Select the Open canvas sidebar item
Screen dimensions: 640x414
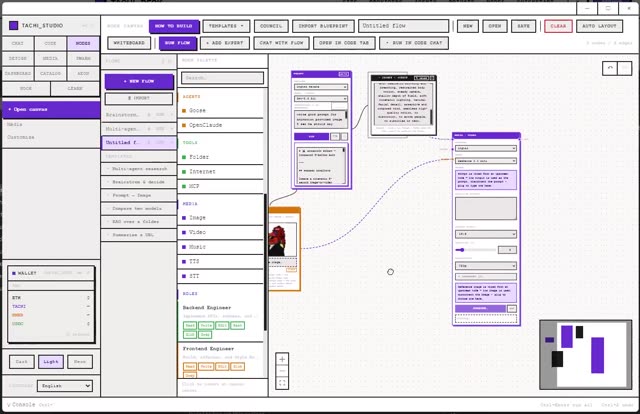click(51, 109)
